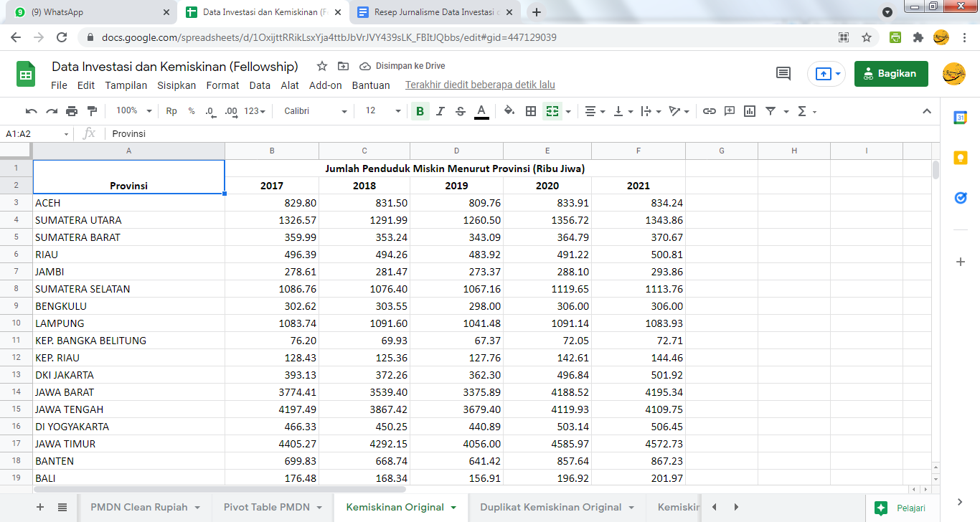The height and width of the screenshot is (522, 980).
Task: Toggle Strikethrough formatting
Action: (461, 111)
